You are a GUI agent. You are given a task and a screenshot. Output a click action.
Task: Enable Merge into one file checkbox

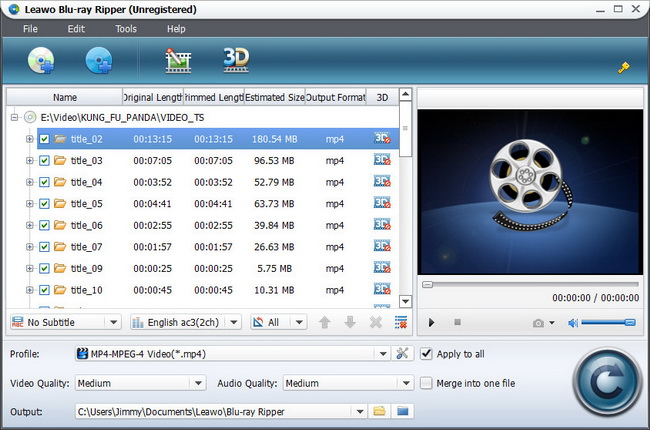426,383
